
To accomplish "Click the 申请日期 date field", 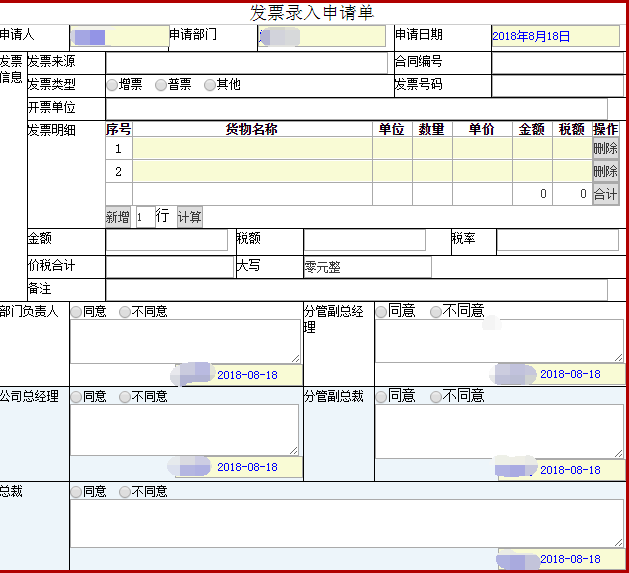I will coord(555,36).
